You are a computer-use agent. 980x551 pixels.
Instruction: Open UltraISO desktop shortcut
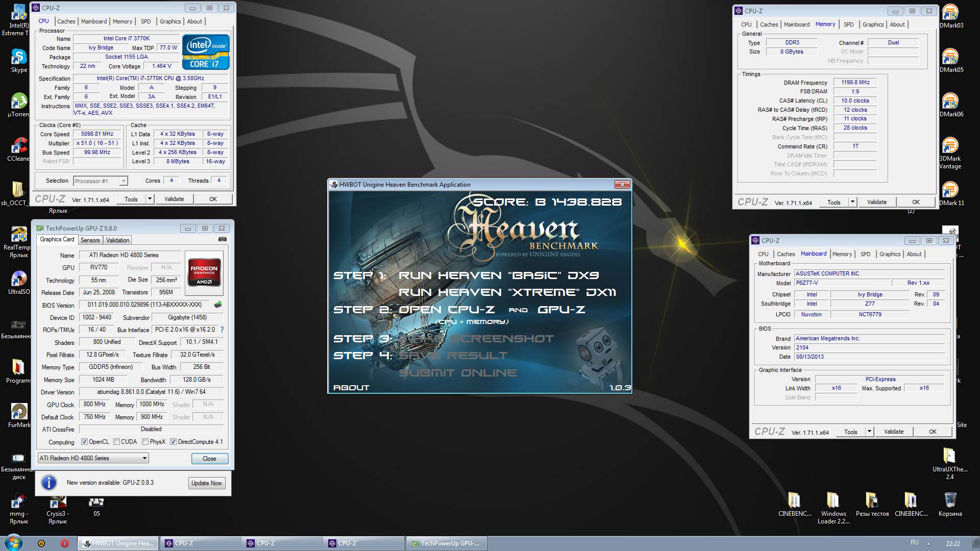click(x=19, y=283)
